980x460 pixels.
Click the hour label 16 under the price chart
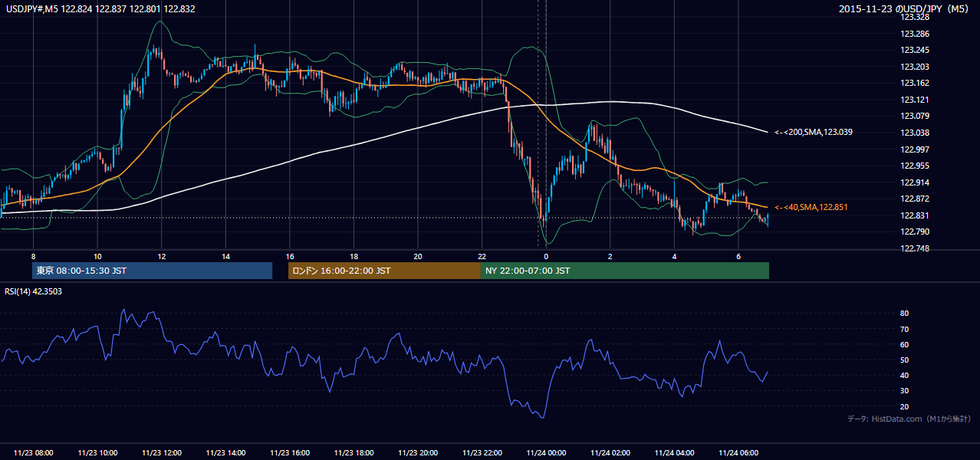(289, 256)
